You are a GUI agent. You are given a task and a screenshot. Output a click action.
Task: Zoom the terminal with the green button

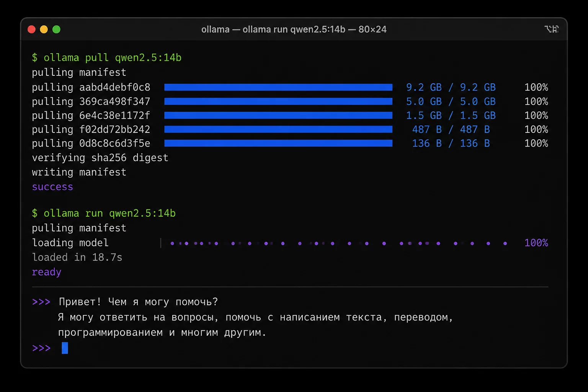tap(56, 29)
